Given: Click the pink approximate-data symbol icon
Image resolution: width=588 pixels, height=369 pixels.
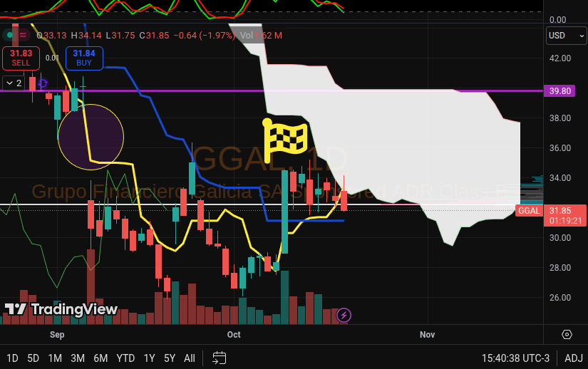Looking at the screenshot, I should point(23,35).
